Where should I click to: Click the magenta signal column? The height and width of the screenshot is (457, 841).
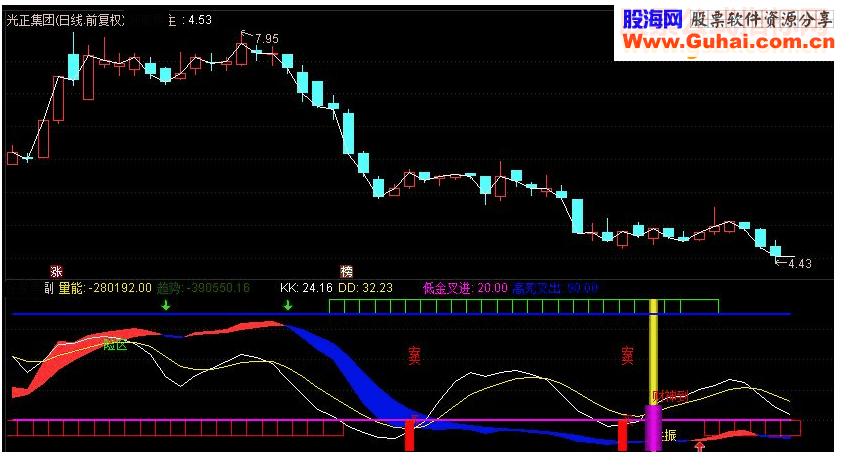653,427
